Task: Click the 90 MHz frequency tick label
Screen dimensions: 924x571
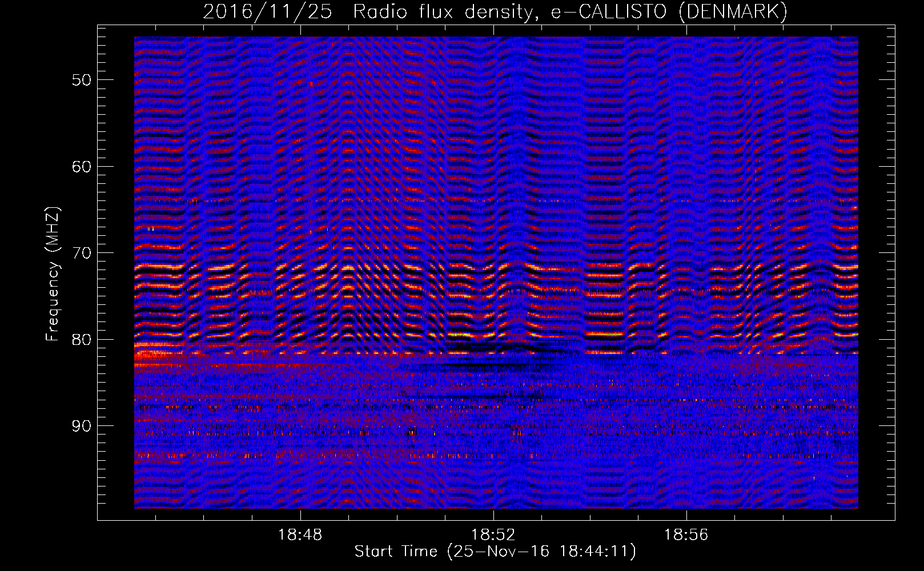Action: pyautogui.click(x=82, y=426)
